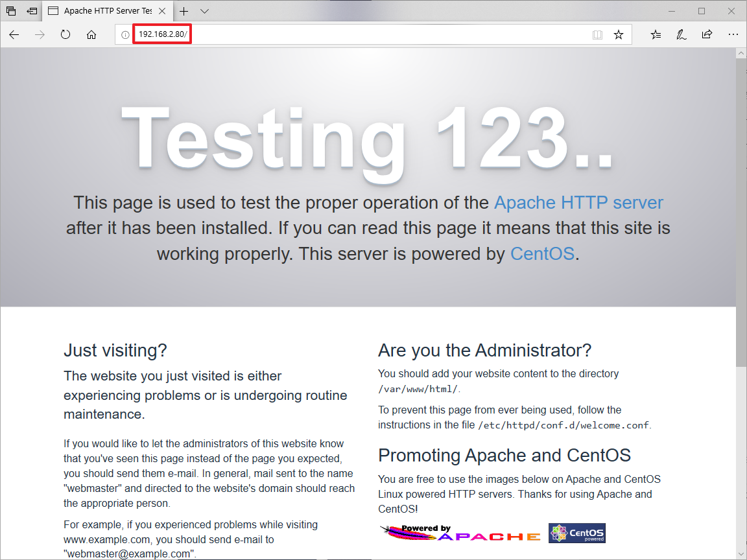Set these tabs aside
The height and width of the screenshot is (560, 747).
(x=32, y=10)
